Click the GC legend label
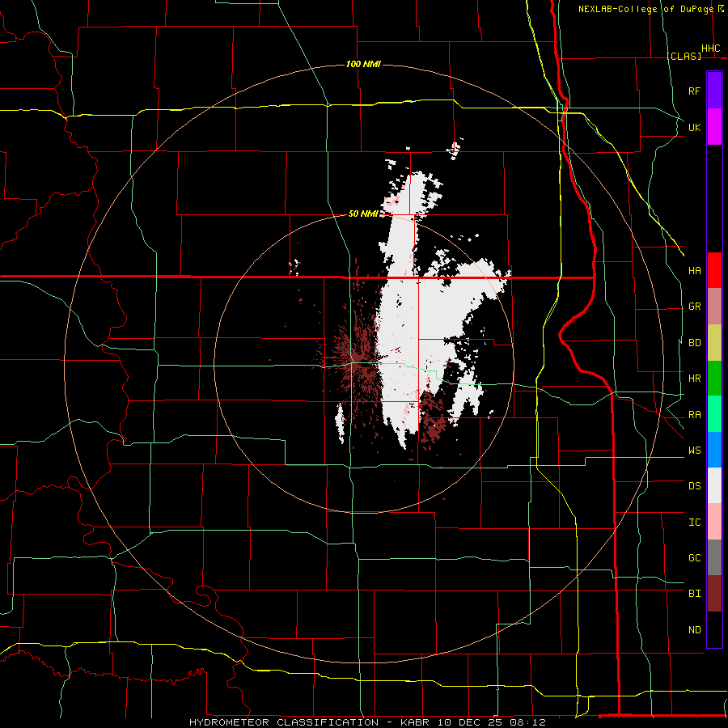This screenshot has height=728, width=728. pos(694,558)
